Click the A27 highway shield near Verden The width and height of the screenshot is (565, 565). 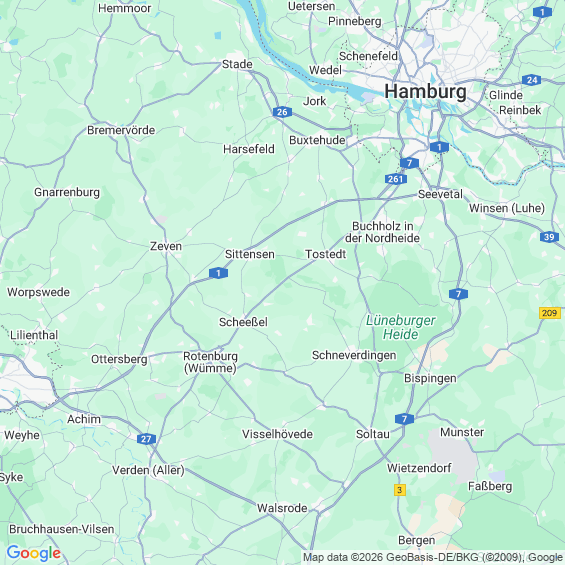pos(146,439)
